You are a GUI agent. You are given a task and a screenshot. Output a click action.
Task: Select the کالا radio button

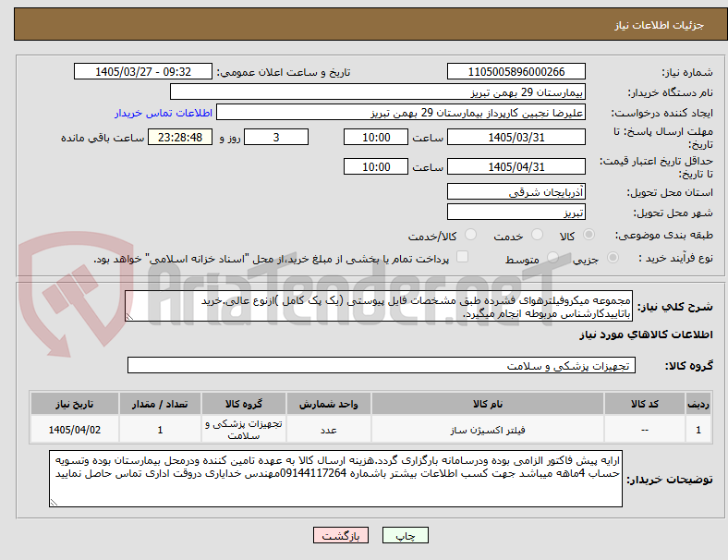(588, 235)
